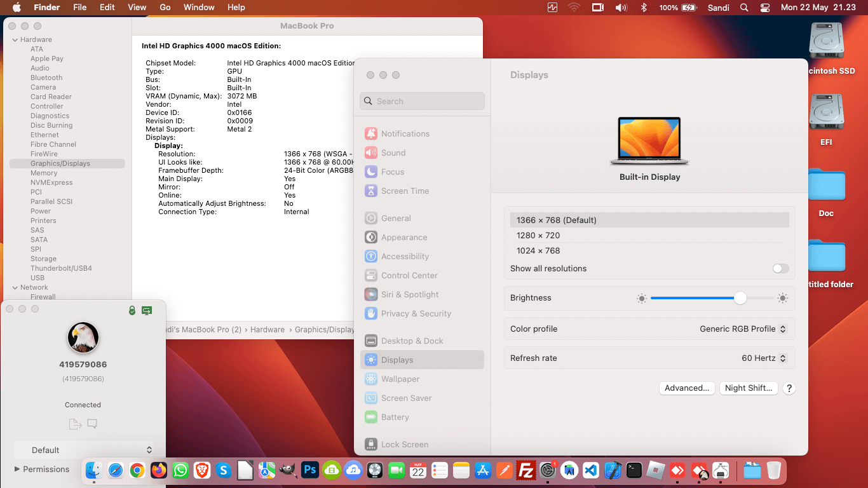Select Wallpaper in System Settings sidebar
Viewport: 868px width, 488px height.
(400, 379)
